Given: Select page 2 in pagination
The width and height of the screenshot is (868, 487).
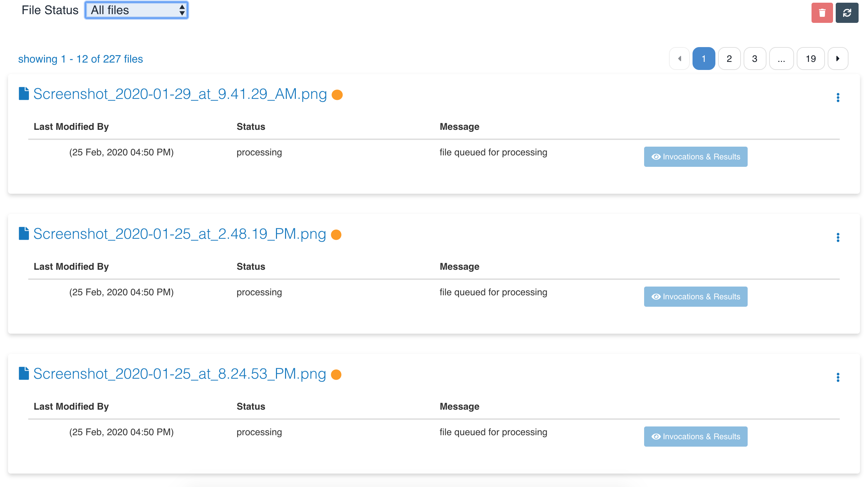Looking at the screenshot, I should [x=729, y=59].
